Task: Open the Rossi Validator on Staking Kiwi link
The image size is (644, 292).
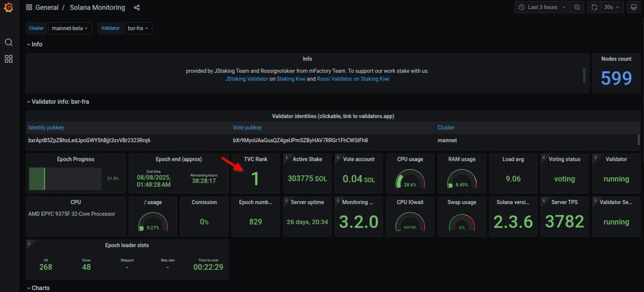Action: point(353,79)
